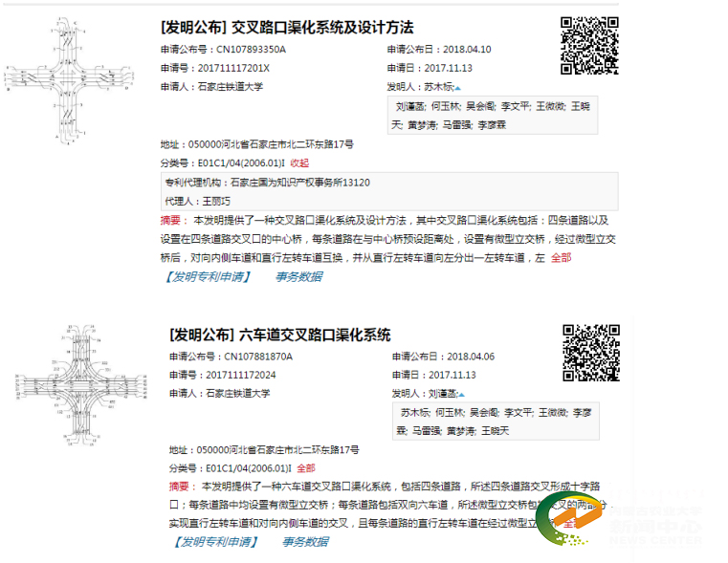Open 事务数据 link of second patent
The image size is (728, 563).
pyautogui.click(x=305, y=541)
